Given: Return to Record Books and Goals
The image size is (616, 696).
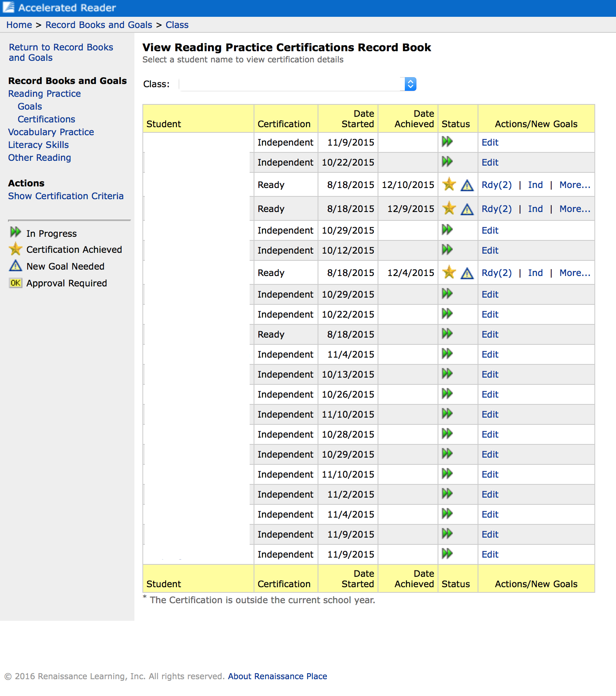Looking at the screenshot, I should tap(61, 52).
